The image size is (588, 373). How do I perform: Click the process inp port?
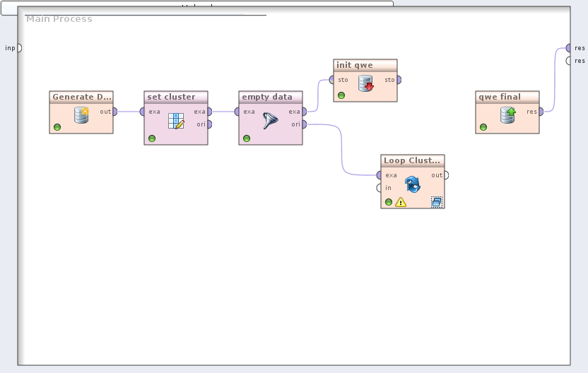point(20,48)
